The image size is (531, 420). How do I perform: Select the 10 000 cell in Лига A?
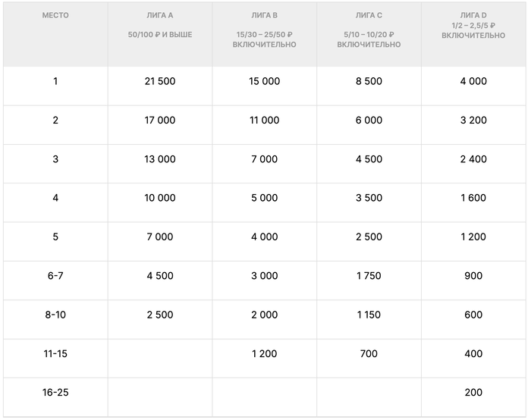click(x=159, y=198)
